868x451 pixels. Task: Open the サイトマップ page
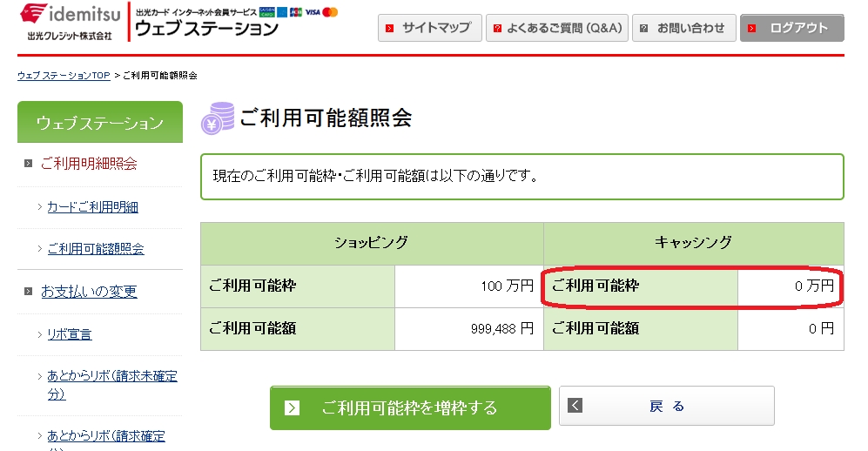[x=429, y=28]
